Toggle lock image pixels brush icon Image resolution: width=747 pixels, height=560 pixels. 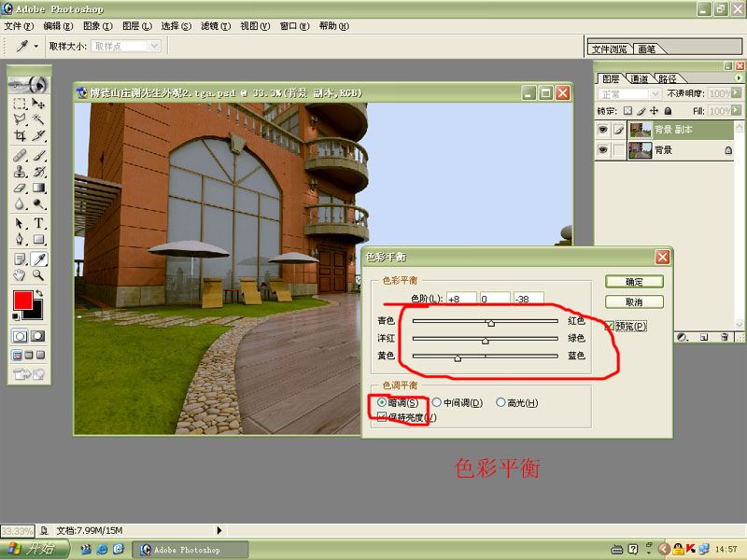pyautogui.click(x=641, y=111)
